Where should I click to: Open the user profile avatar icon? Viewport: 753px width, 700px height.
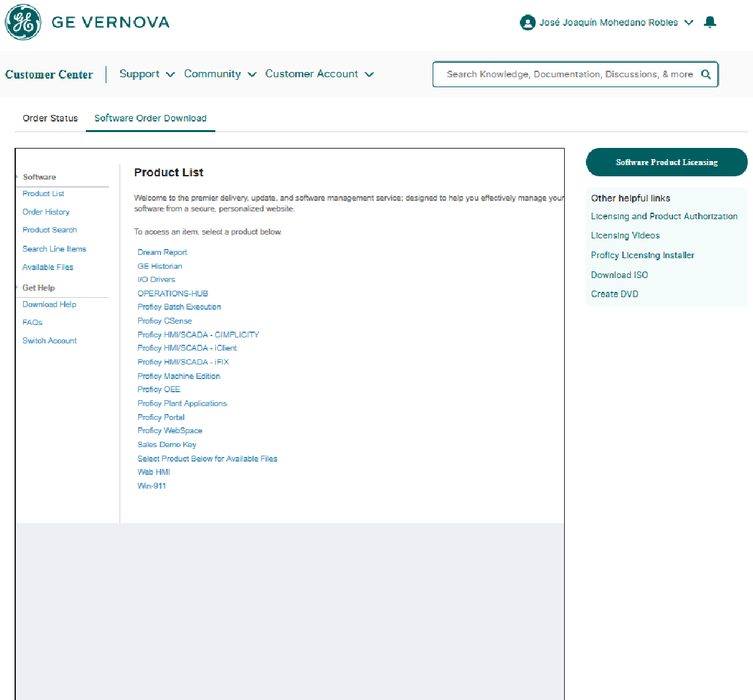coord(527,22)
